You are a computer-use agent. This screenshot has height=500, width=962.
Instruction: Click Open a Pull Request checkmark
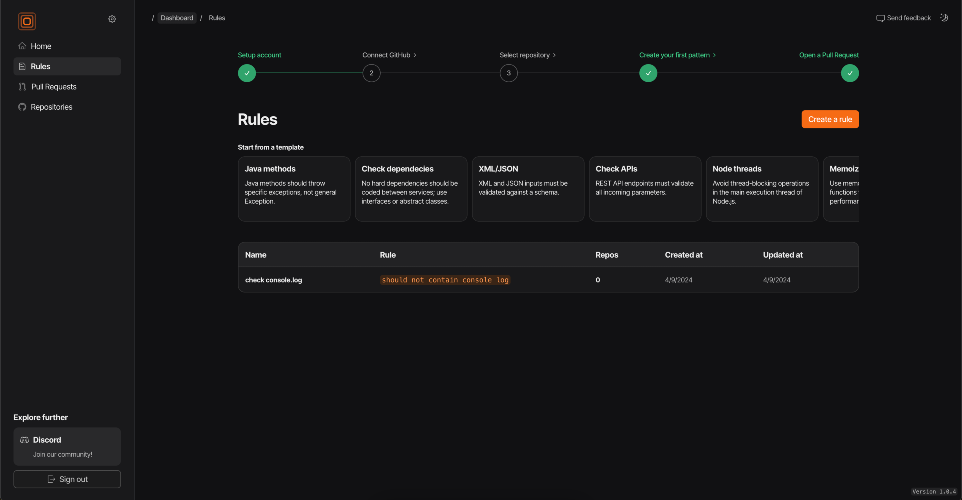coord(850,73)
